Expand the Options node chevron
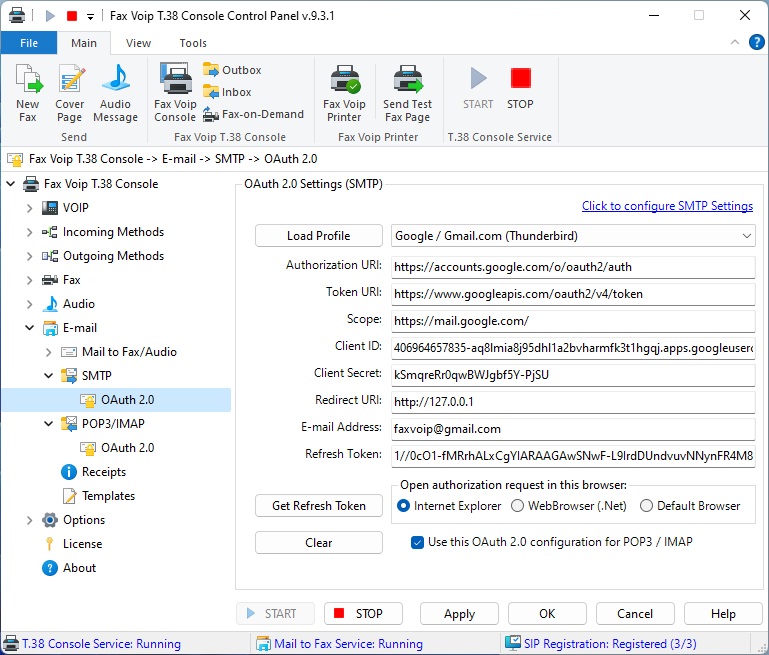 [29, 520]
